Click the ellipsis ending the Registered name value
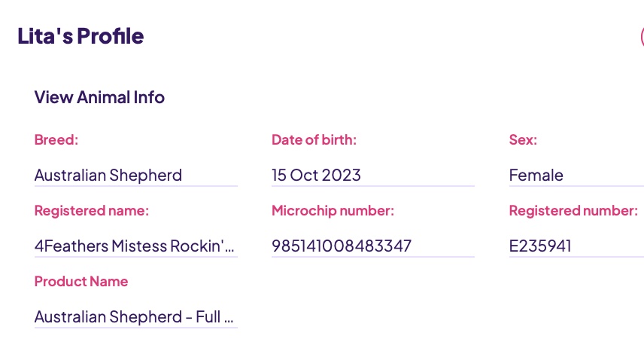 click(230, 247)
